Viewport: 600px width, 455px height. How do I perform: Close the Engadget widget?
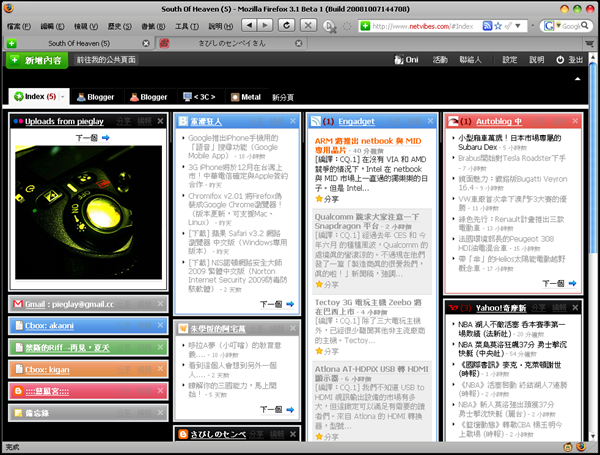tap(430, 121)
